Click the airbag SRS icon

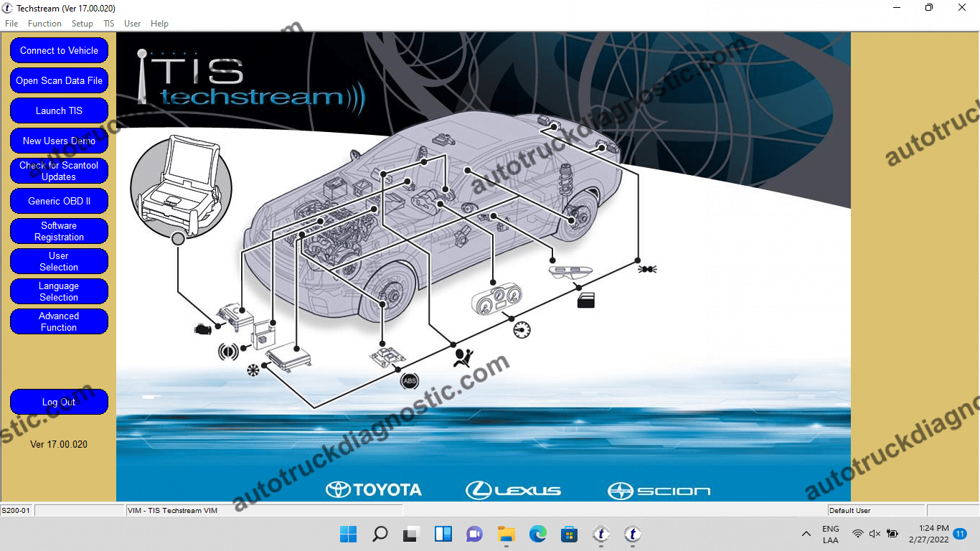(x=463, y=358)
